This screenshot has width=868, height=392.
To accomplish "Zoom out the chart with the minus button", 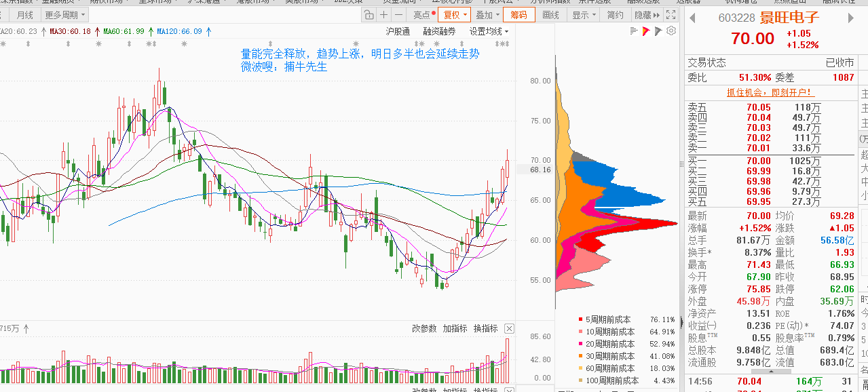I will (x=399, y=14).
